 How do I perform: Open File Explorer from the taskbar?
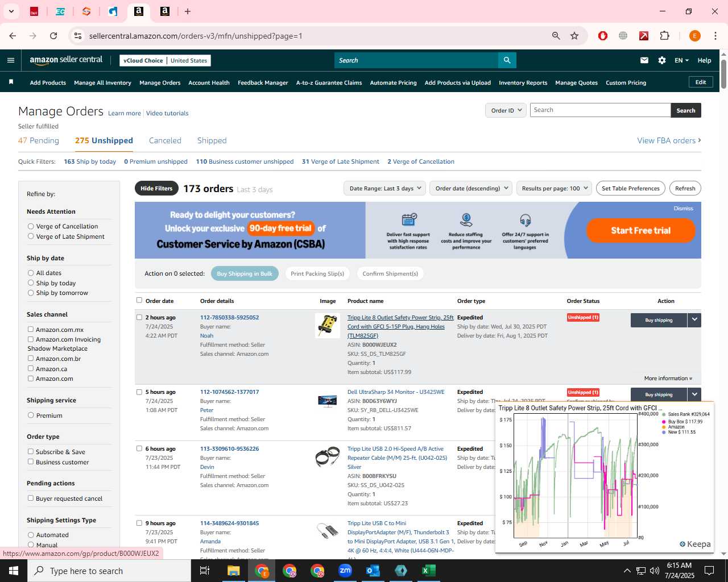[234, 571]
